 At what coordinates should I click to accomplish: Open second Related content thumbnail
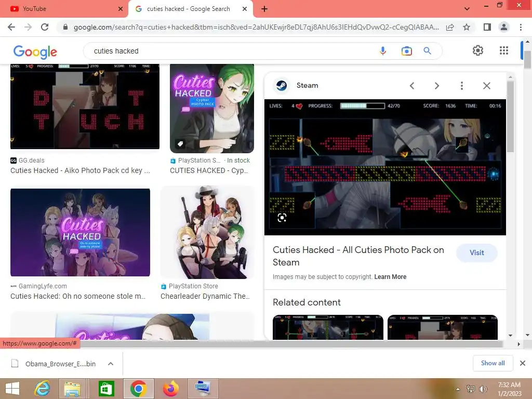tap(443, 327)
